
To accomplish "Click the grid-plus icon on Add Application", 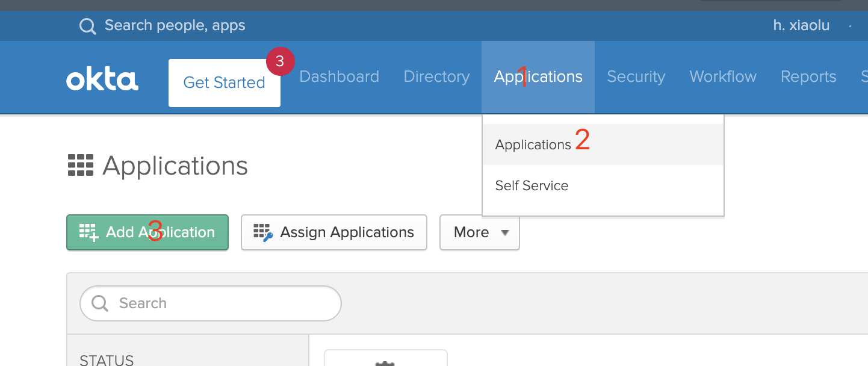I will pyautogui.click(x=88, y=232).
